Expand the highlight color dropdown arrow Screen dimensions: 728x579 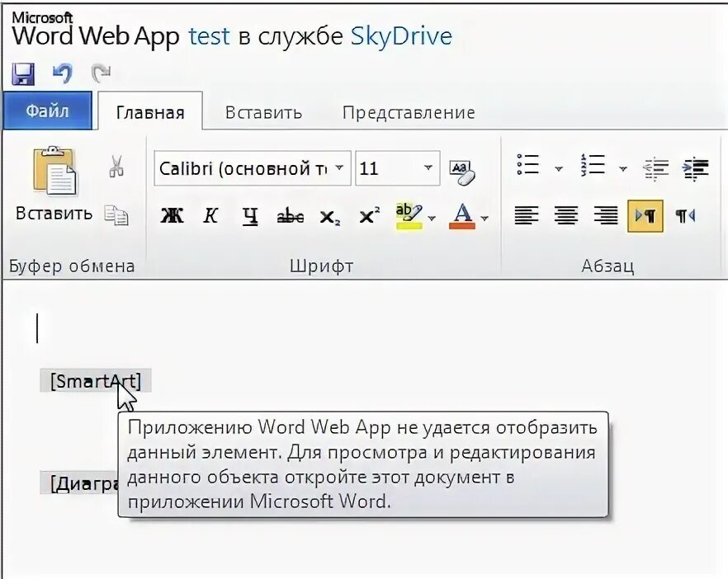(433, 218)
